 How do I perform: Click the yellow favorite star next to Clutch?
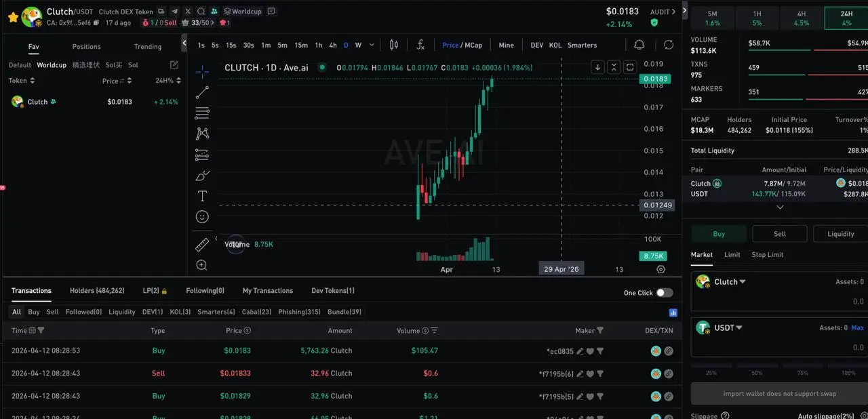coord(13,17)
